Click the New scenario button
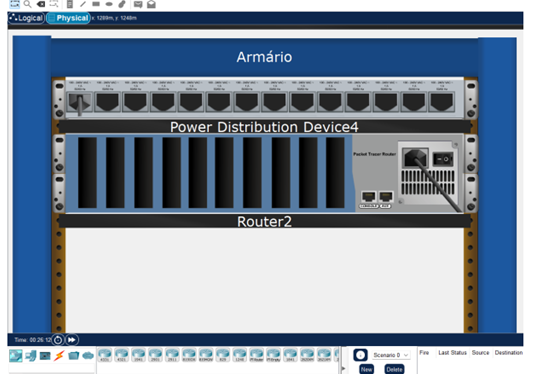The height and width of the screenshot is (374, 551). coord(366,369)
